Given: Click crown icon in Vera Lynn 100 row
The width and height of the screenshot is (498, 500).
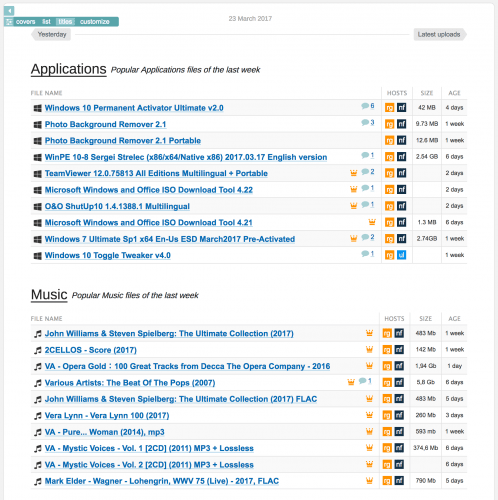Looking at the screenshot, I should point(369,415).
